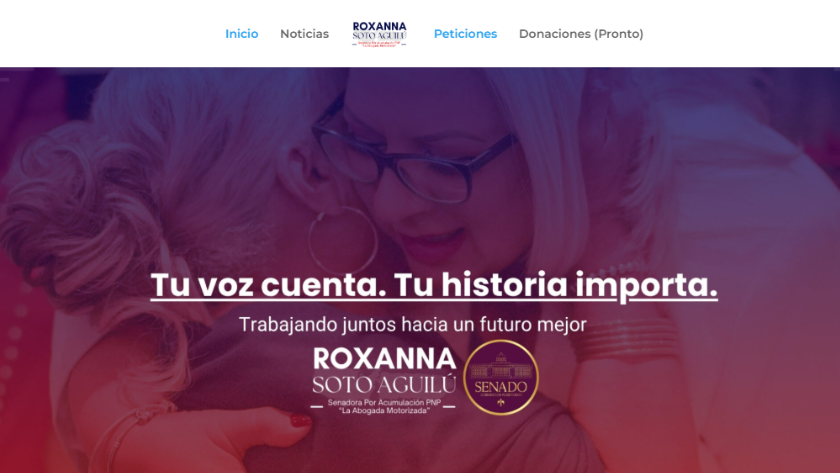Image resolution: width=840 pixels, height=473 pixels.
Task: Click the "Tu historia importa." headline text
Action: (556, 284)
